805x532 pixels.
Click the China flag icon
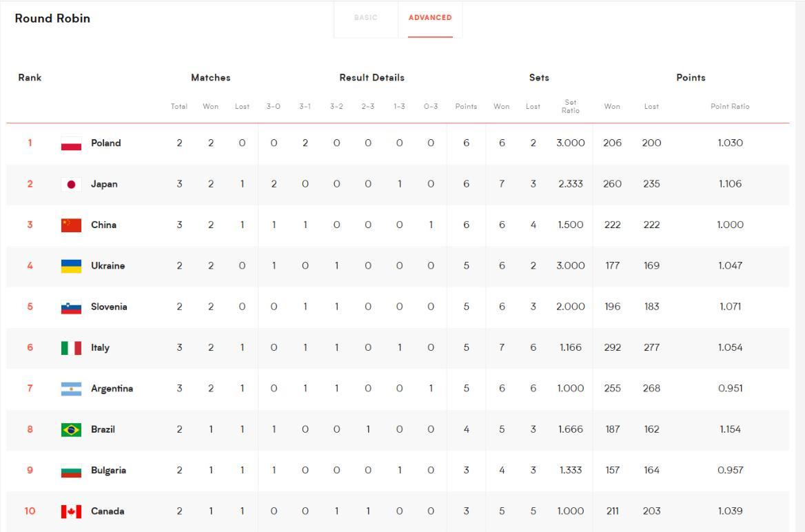point(72,225)
